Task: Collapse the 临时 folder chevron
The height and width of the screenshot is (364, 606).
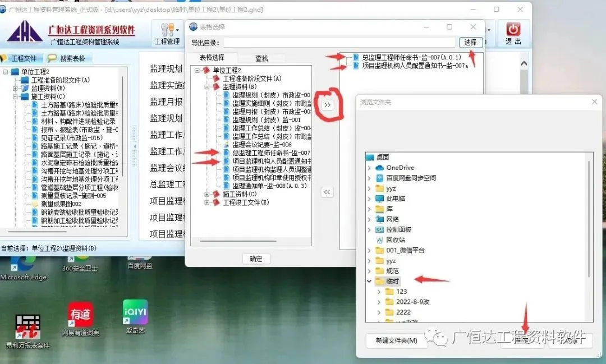Action: click(369, 282)
